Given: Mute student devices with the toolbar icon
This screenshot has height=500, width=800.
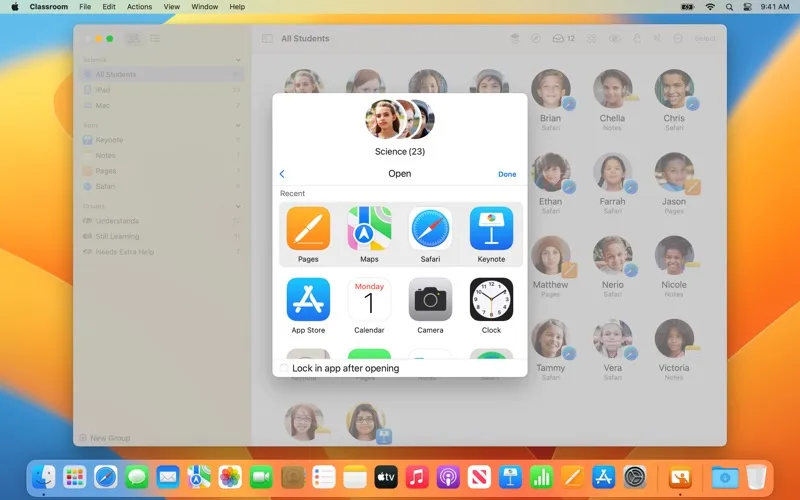Looking at the screenshot, I should pos(657,38).
